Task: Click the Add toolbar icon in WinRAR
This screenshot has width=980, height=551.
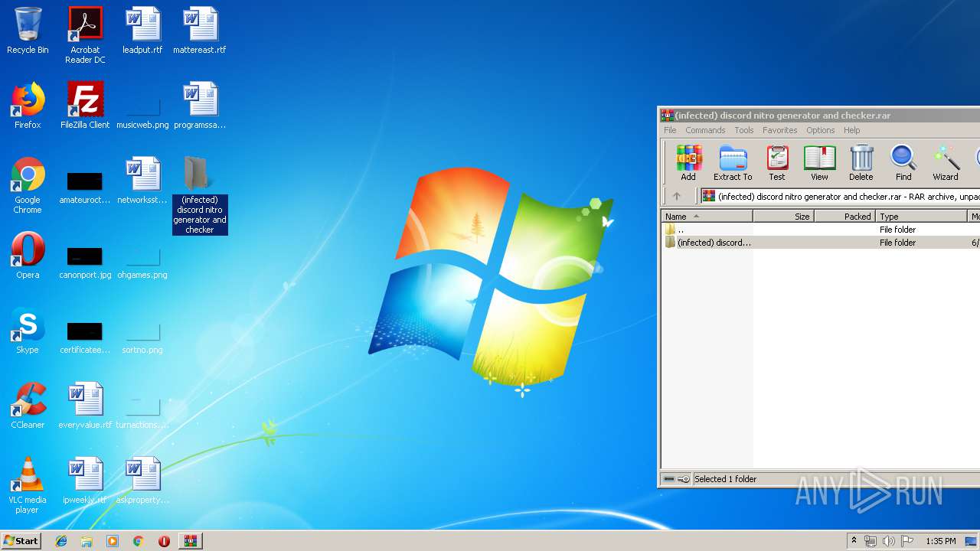Action: point(688,163)
